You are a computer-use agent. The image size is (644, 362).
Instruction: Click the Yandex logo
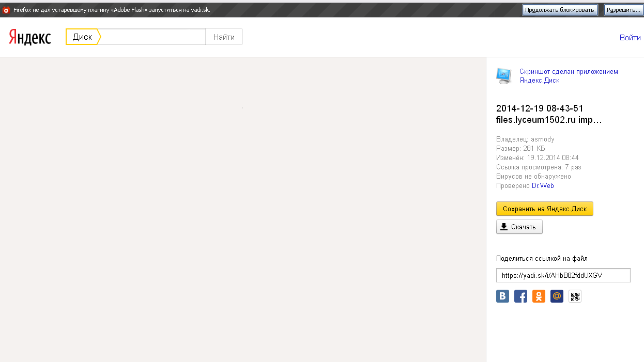point(29,37)
